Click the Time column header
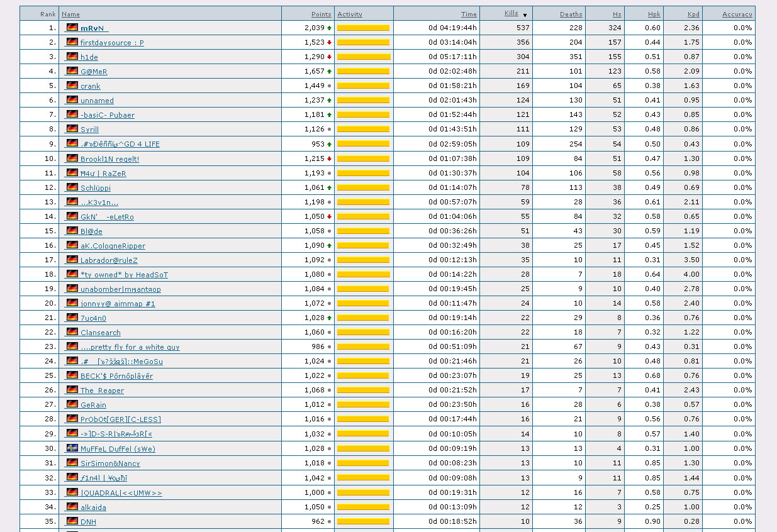 pyautogui.click(x=469, y=14)
